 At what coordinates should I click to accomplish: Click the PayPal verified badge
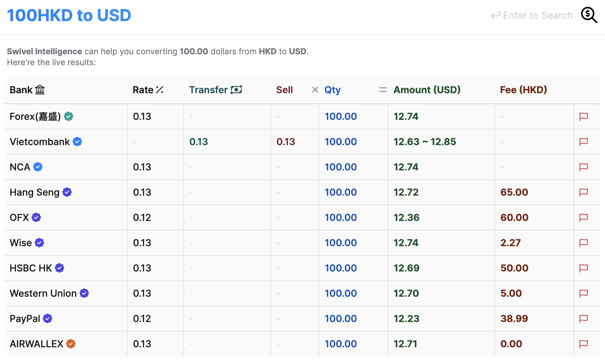pos(48,319)
